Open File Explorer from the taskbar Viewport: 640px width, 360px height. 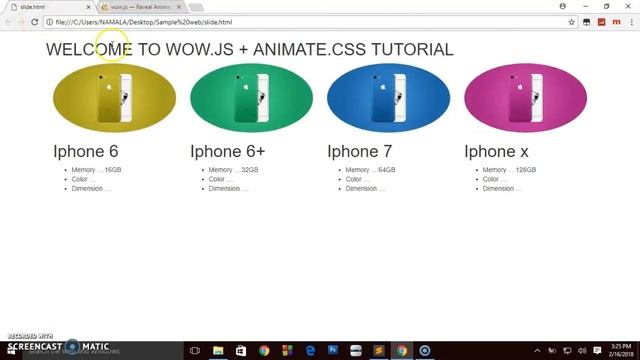pyautogui.click(x=218, y=351)
